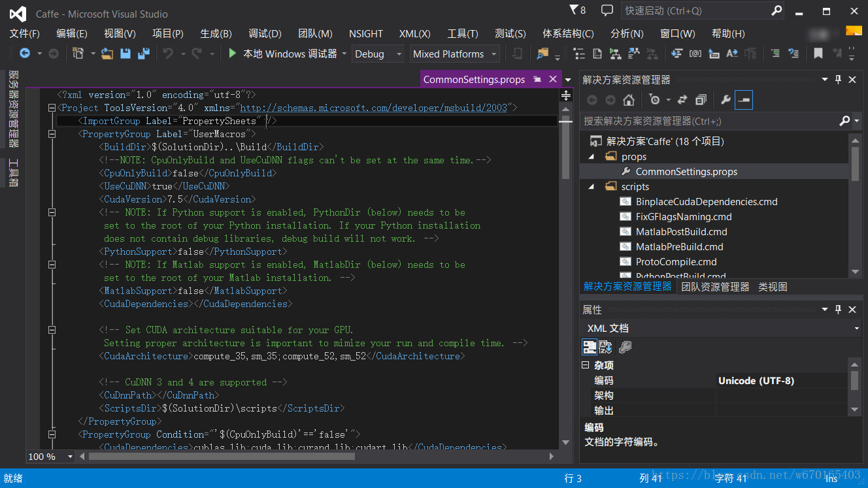Click the Open File folder icon
The height and width of the screenshot is (488, 868).
point(107,54)
